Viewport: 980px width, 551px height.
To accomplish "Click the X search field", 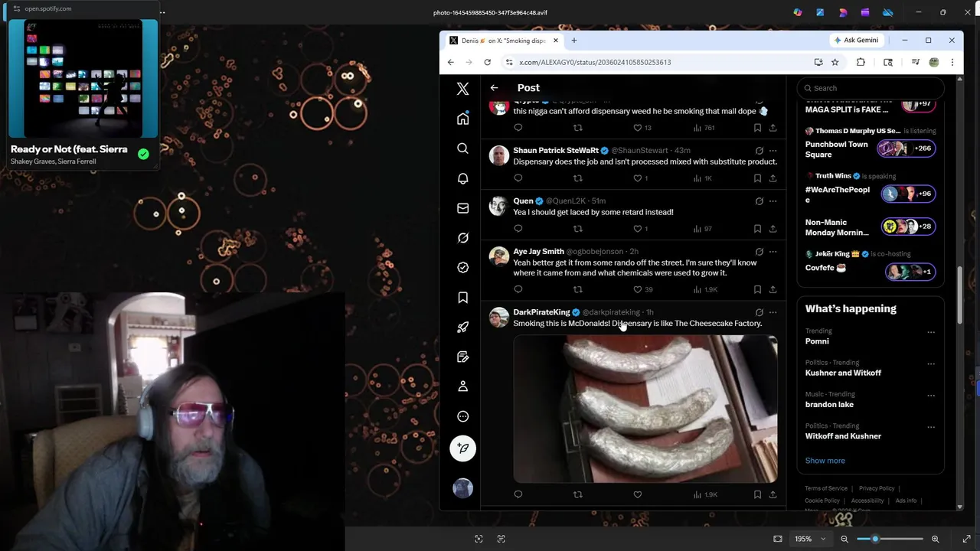I will (871, 88).
